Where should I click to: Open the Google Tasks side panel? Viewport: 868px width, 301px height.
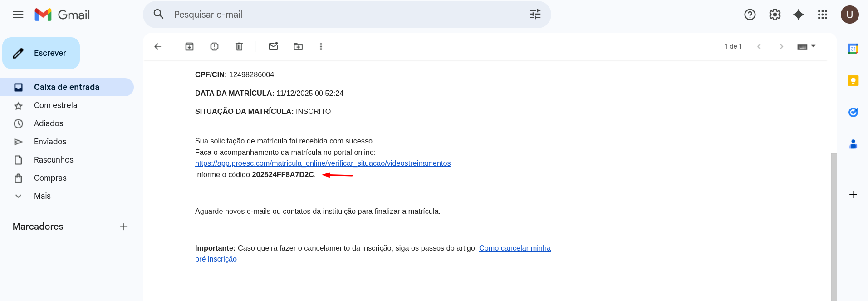[853, 112]
